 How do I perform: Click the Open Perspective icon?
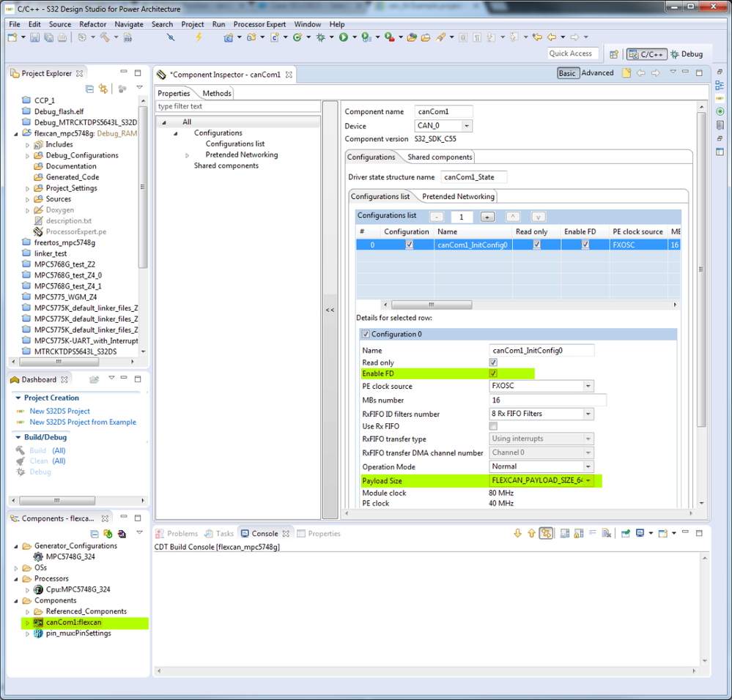(x=613, y=54)
